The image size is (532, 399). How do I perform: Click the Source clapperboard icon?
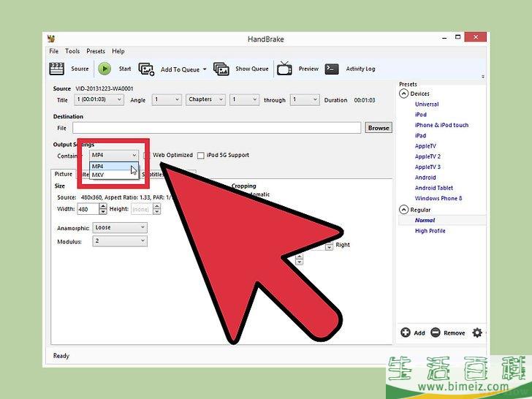tap(57, 69)
